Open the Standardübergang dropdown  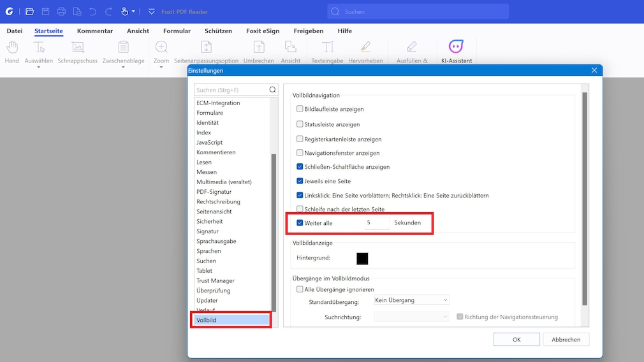(411, 300)
